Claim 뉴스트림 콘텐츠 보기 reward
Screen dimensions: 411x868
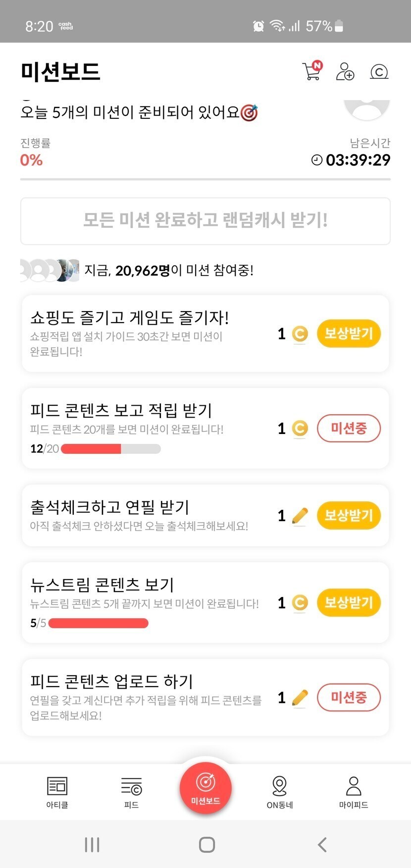(x=349, y=602)
